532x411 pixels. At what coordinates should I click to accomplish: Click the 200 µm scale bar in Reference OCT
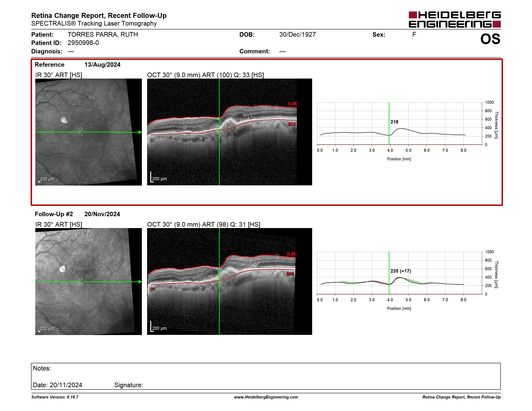pos(159,177)
